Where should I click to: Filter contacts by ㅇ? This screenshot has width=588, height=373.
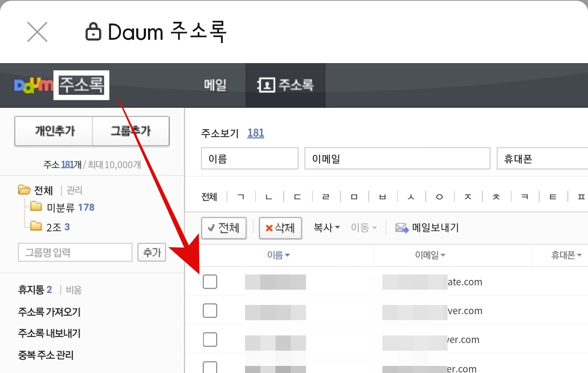coord(439,197)
